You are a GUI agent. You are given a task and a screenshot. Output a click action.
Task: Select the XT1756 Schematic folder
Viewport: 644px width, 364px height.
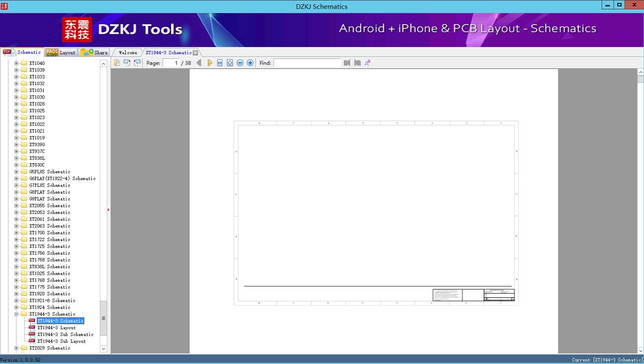50,253
